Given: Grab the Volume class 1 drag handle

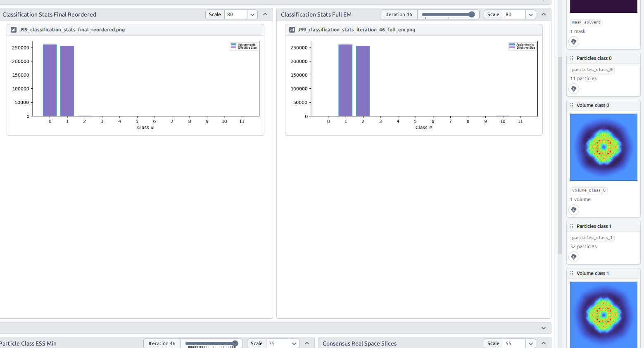Looking at the screenshot, I should click(572, 273).
